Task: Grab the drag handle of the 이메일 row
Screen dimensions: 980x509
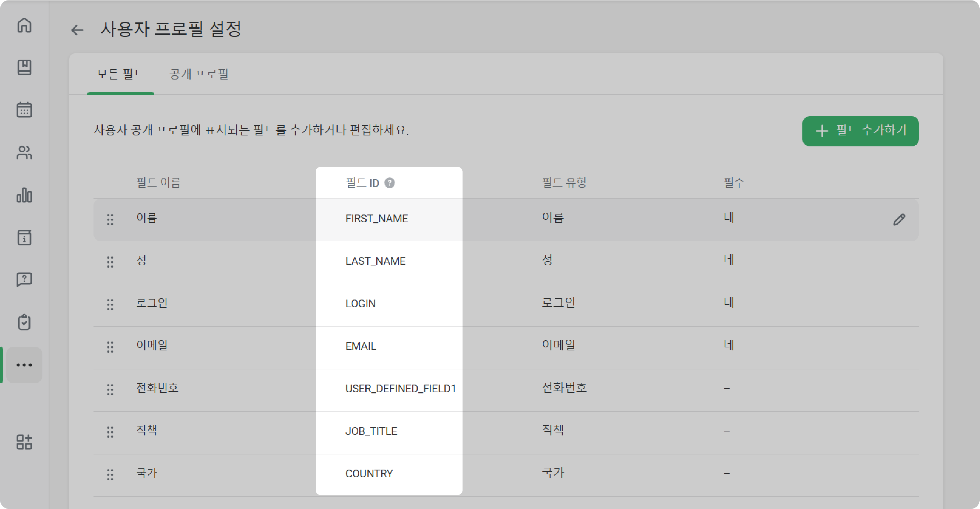Action: coord(110,347)
